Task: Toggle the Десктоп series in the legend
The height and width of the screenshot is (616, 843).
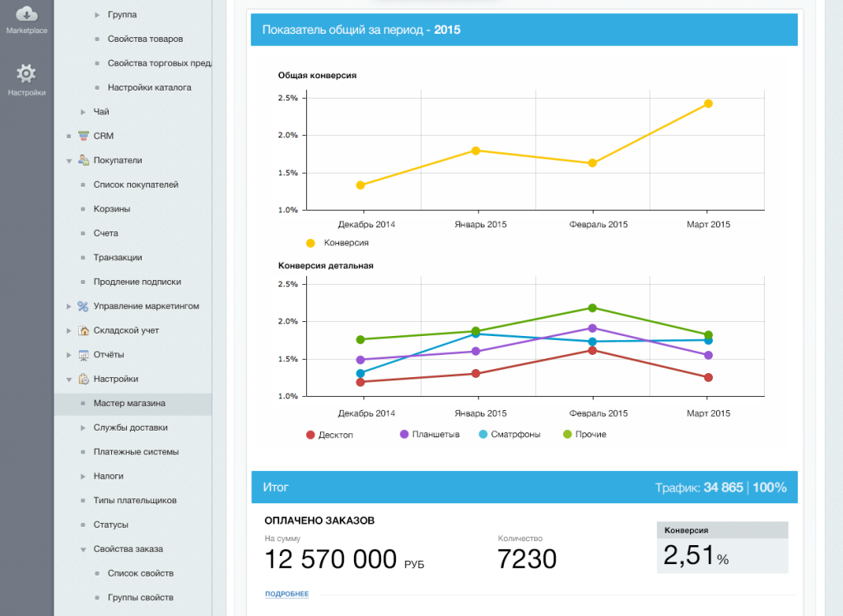Action: pyautogui.click(x=329, y=435)
